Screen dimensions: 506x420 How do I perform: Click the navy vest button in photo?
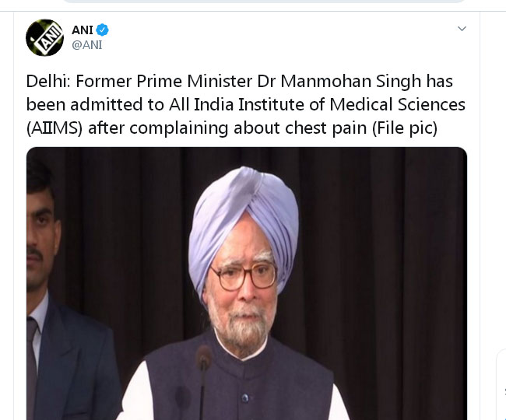pos(245,397)
